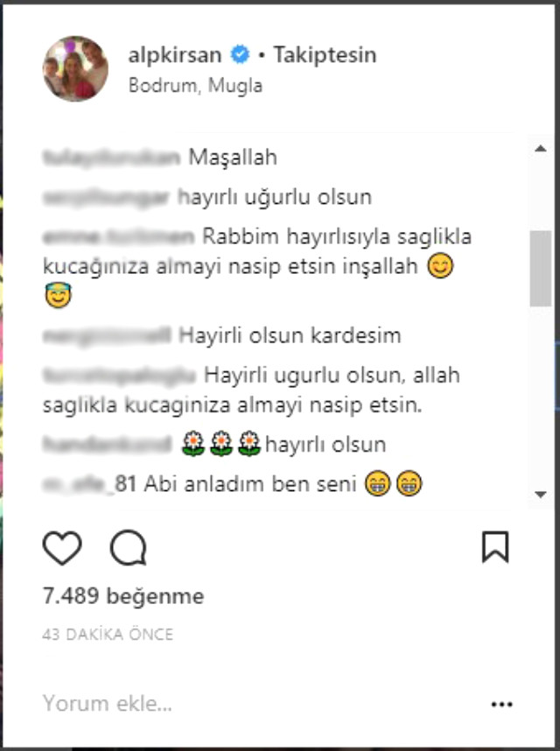The width and height of the screenshot is (560, 751).
Task: Open the blurred username beside 'Maşallah' comment
Action: click(111, 157)
